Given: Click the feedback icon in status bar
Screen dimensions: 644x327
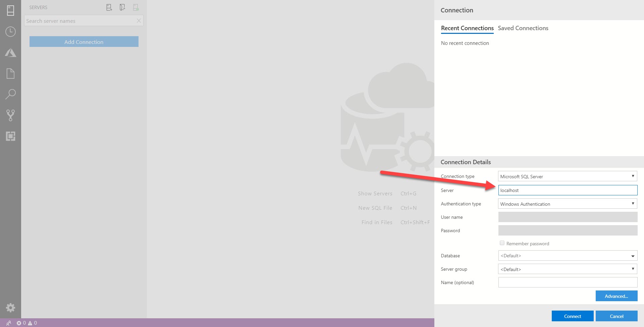Looking at the screenshot, I should pyautogui.click(x=9, y=323).
